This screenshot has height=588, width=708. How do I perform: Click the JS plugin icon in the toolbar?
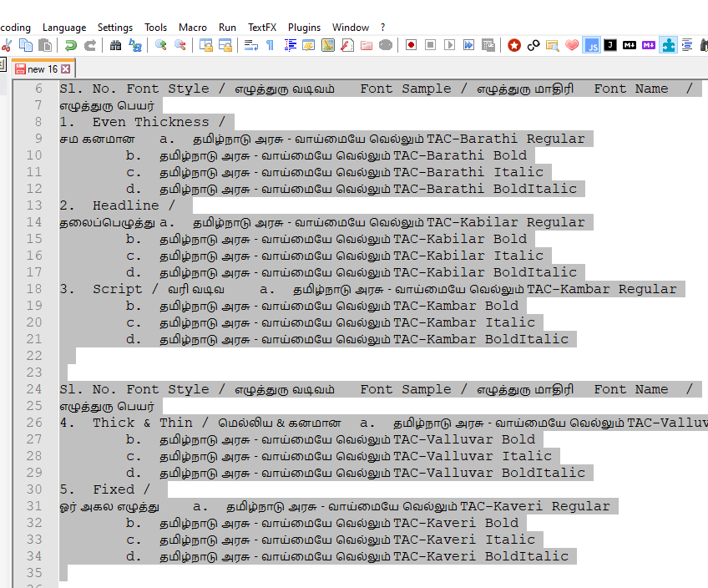click(x=591, y=45)
